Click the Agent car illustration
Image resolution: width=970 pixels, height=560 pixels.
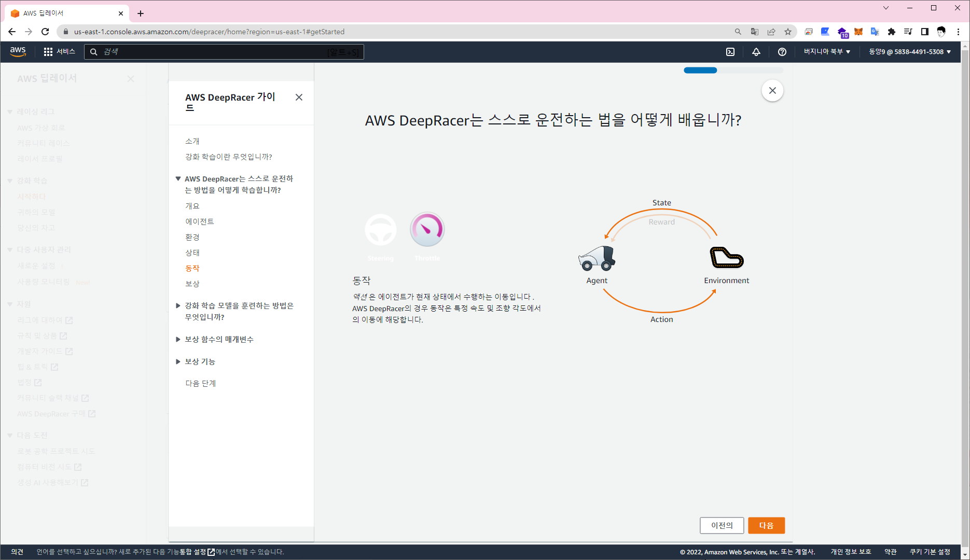(x=597, y=258)
